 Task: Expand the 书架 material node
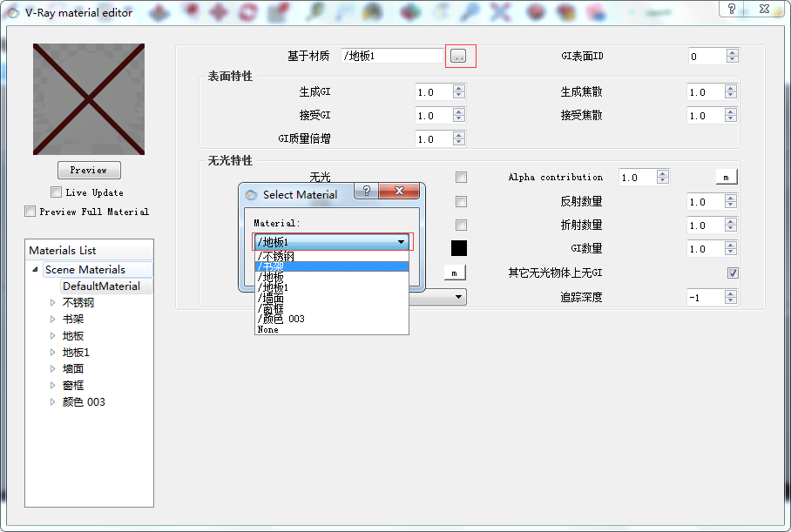[x=52, y=320]
